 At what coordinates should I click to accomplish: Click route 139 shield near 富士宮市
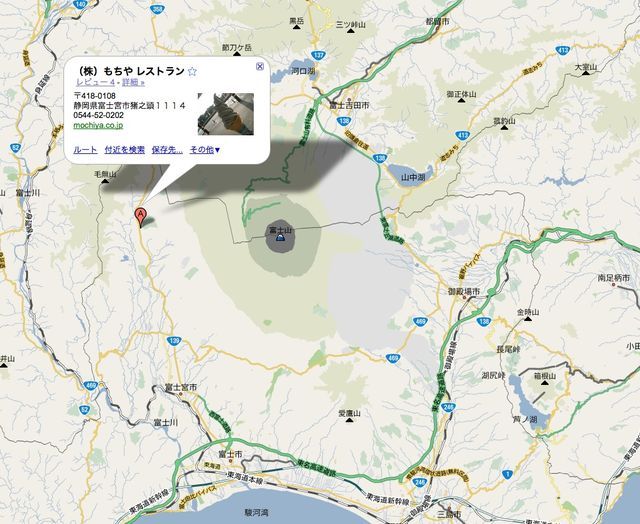click(x=174, y=341)
